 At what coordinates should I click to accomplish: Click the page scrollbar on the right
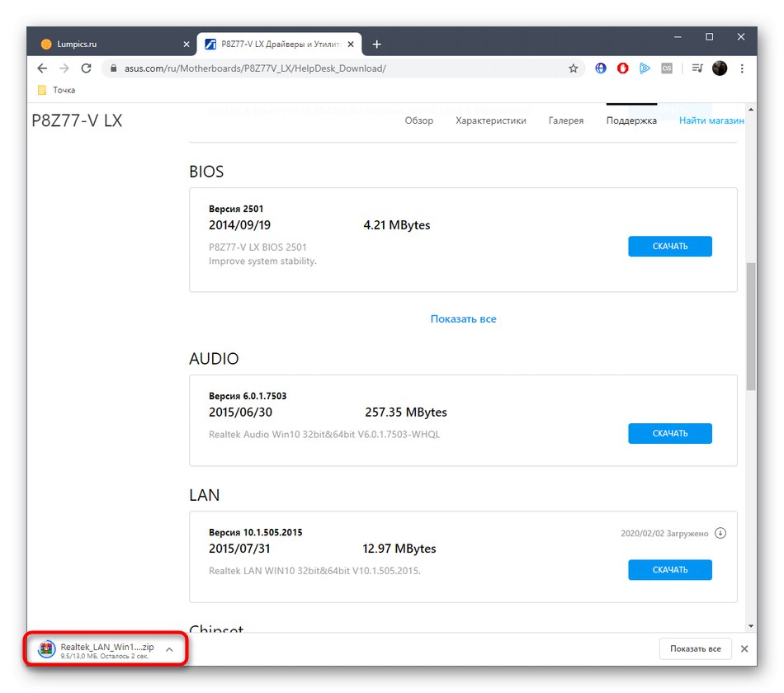(752, 322)
